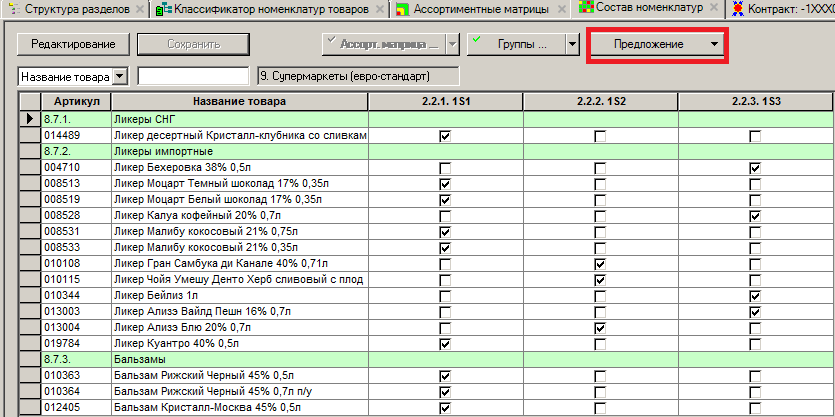Uncheck 1S1 for Моцарт Темный шоколад
Image resolution: width=835 pixels, height=417 pixels.
(445, 184)
